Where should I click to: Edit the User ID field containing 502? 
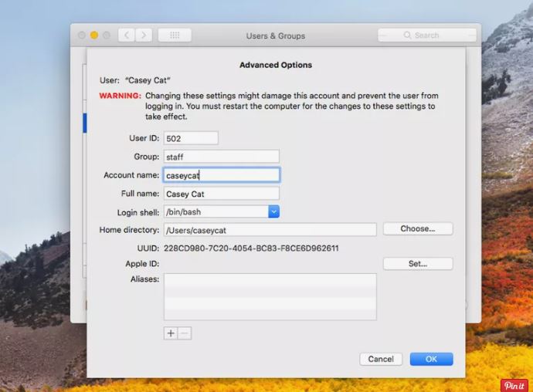point(191,138)
